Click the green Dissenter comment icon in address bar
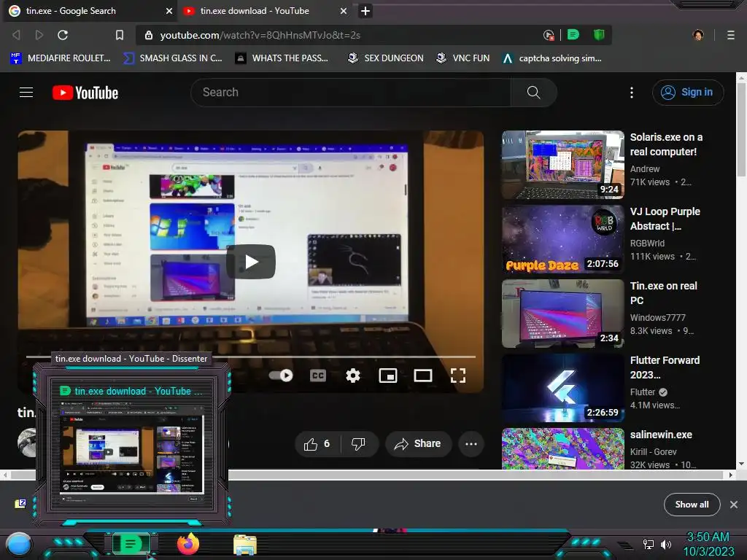 tap(573, 35)
